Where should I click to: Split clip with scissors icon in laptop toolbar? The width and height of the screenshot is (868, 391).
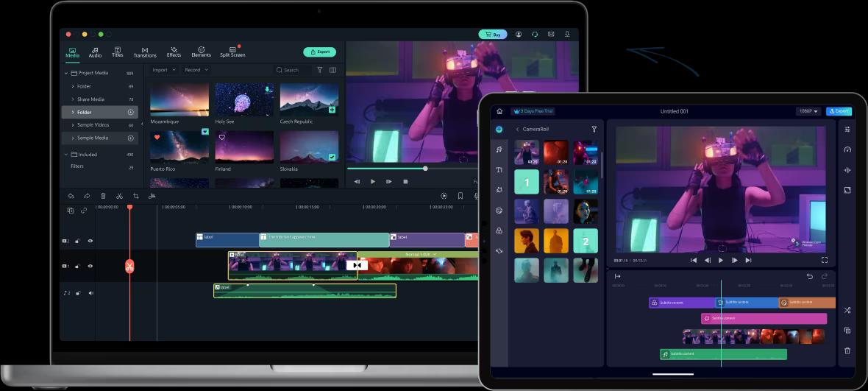(119, 196)
